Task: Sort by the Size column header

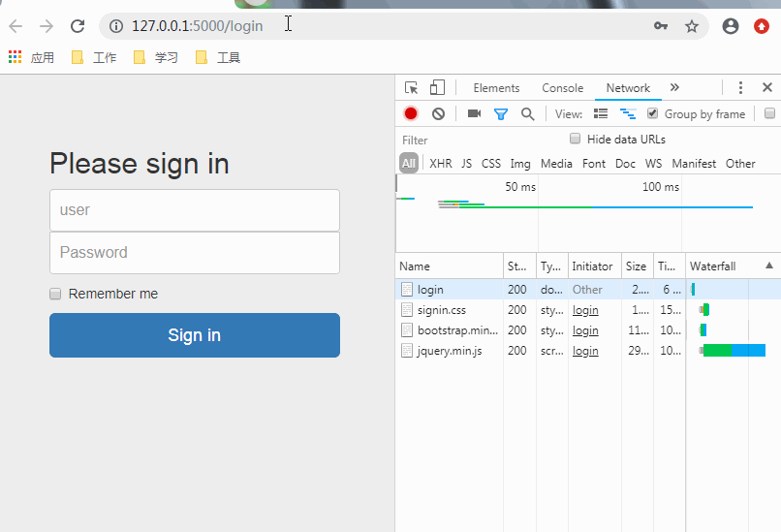Action: [x=637, y=266]
